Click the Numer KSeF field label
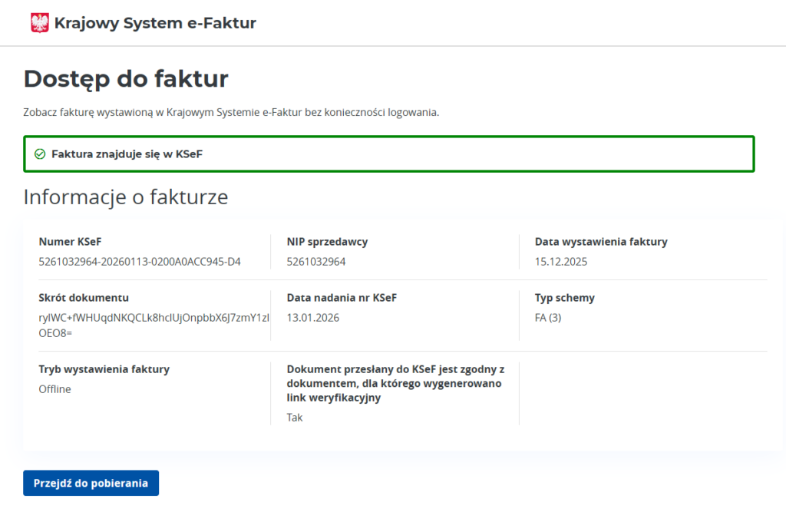Image resolution: width=786 pixels, height=532 pixels. [70, 242]
